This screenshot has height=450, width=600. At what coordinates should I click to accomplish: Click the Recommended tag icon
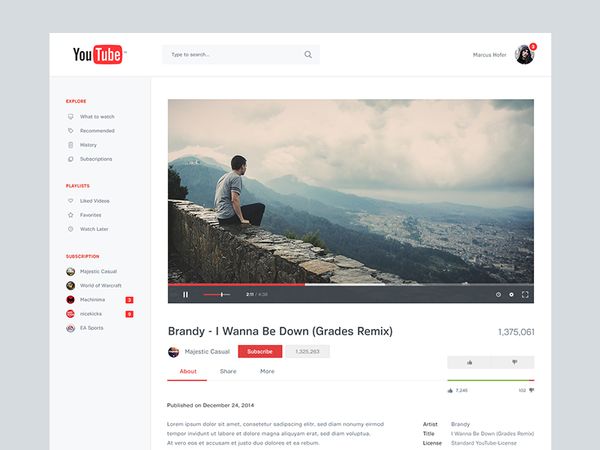coord(70,130)
